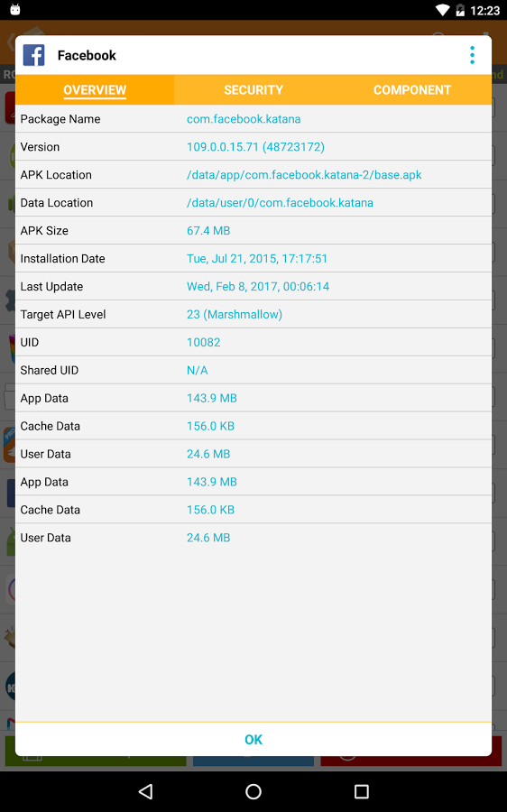Select APK size value 67.4 MB
This screenshot has width=507, height=812.
tap(208, 230)
